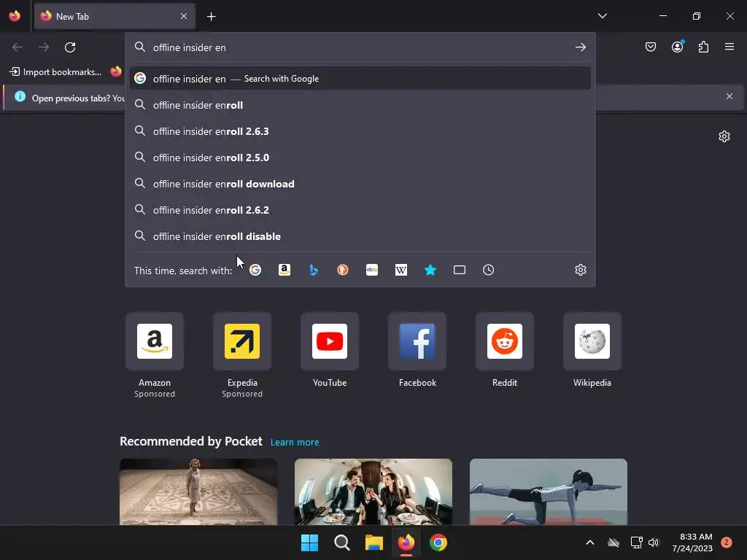Click the go arrow in the address bar
This screenshot has width=747, height=560.
[580, 47]
